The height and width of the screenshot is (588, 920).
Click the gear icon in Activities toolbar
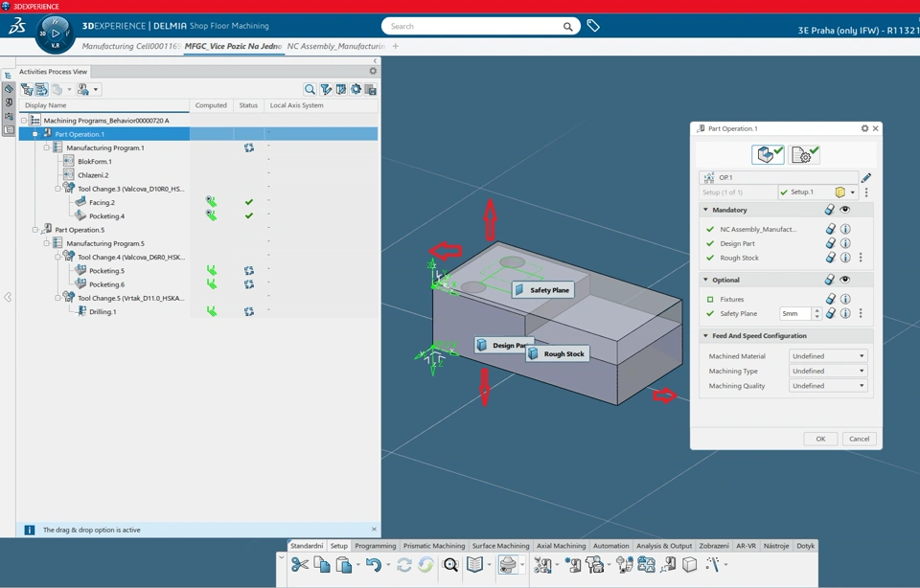[x=356, y=89]
